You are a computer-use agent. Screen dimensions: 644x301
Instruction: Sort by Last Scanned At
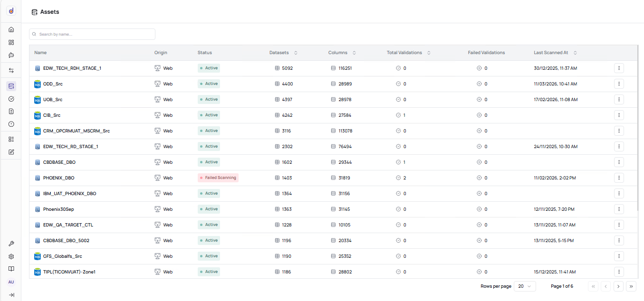click(x=575, y=53)
